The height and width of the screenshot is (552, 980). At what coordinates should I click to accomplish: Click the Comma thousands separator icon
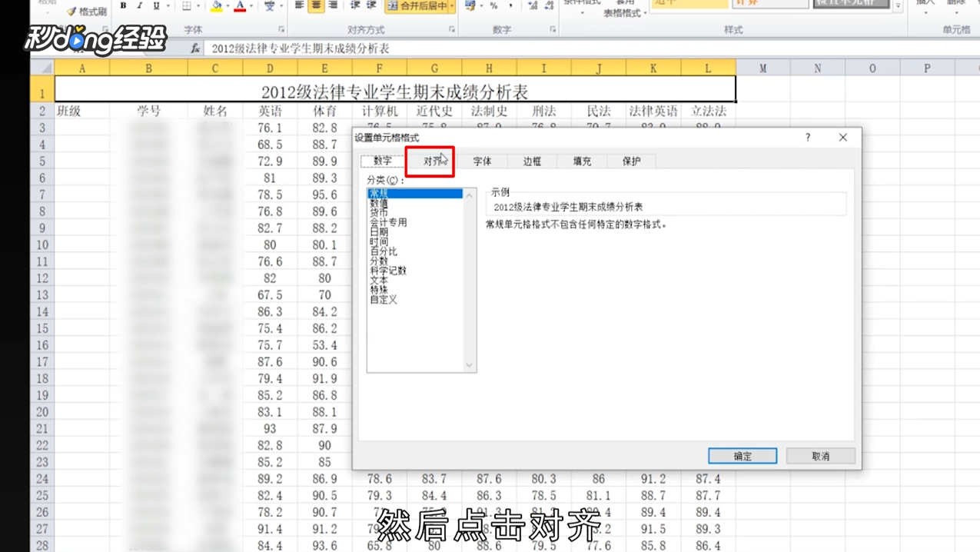coord(511,6)
